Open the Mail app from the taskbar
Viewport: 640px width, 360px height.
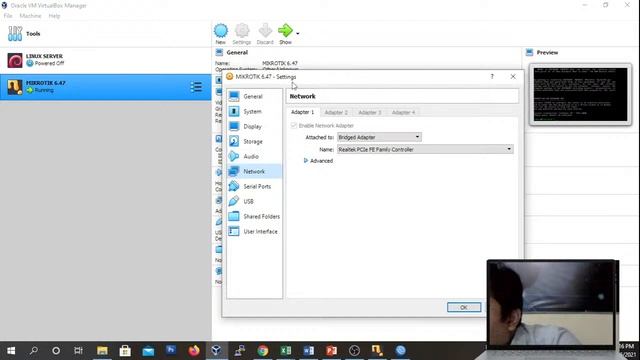(x=148, y=351)
